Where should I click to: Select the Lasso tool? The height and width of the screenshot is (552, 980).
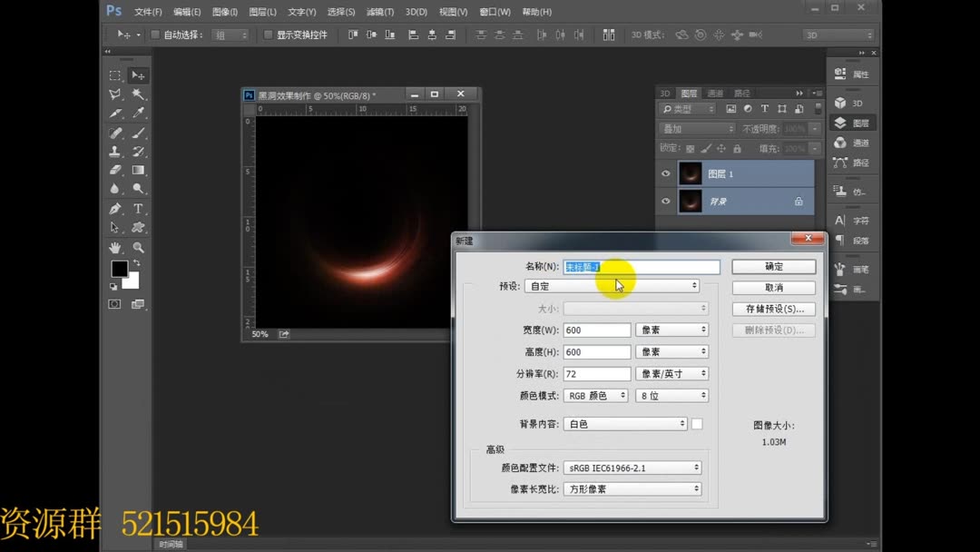[116, 93]
